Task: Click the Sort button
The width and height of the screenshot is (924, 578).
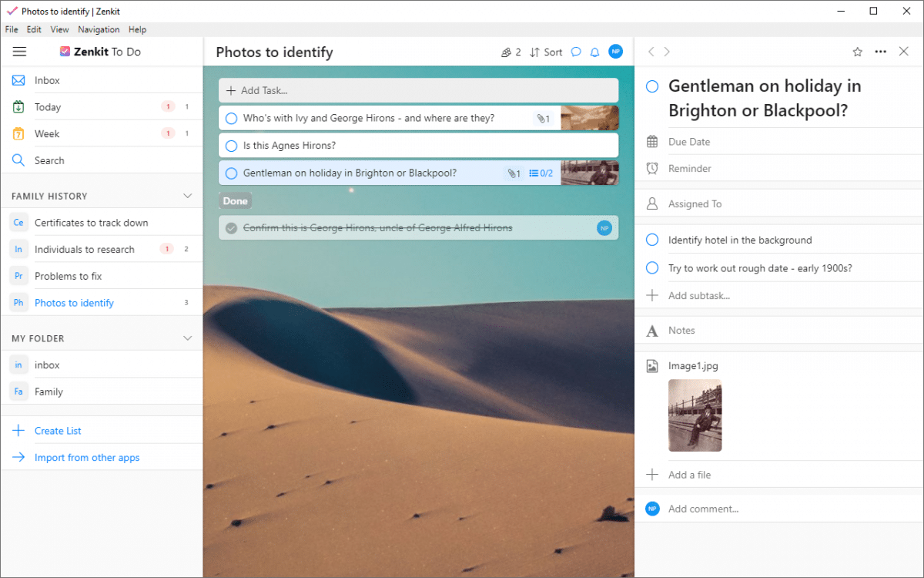Action: point(546,52)
